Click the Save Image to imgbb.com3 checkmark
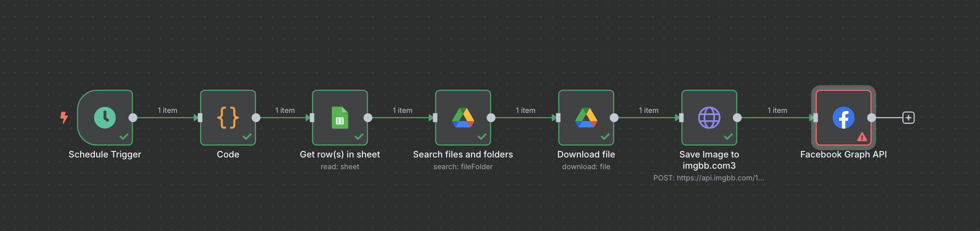 pyautogui.click(x=728, y=137)
